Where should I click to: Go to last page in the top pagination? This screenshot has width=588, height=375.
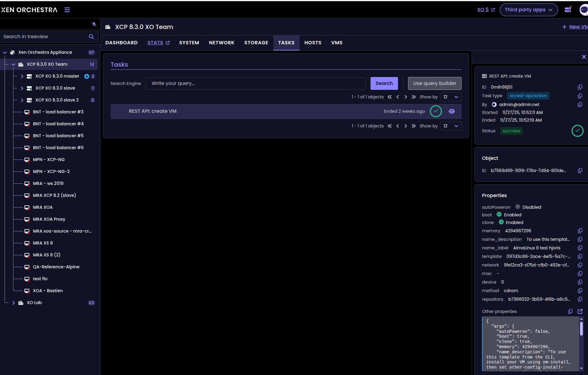(x=414, y=97)
